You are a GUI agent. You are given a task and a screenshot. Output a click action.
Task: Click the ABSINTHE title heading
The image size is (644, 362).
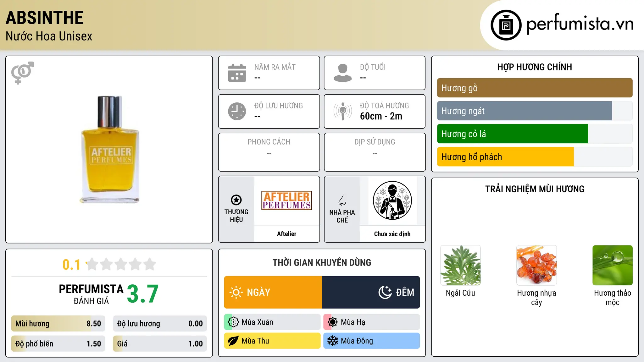tap(44, 18)
